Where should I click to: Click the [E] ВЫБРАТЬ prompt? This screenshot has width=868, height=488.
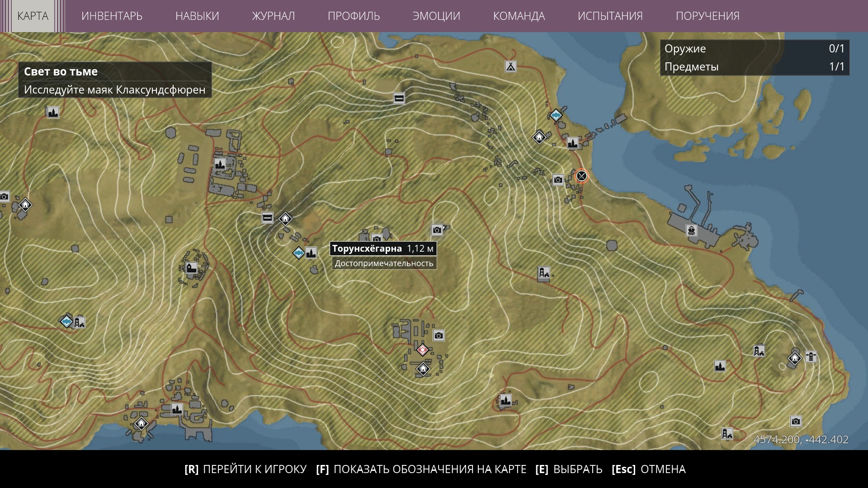569,469
